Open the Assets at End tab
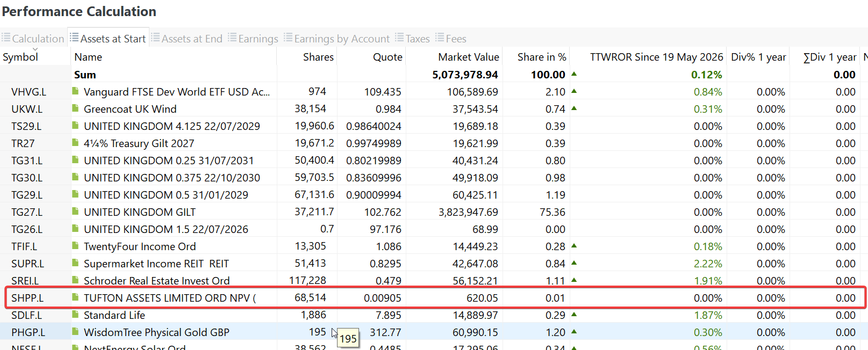Viewport: 868px width, 350px height. 186,39
